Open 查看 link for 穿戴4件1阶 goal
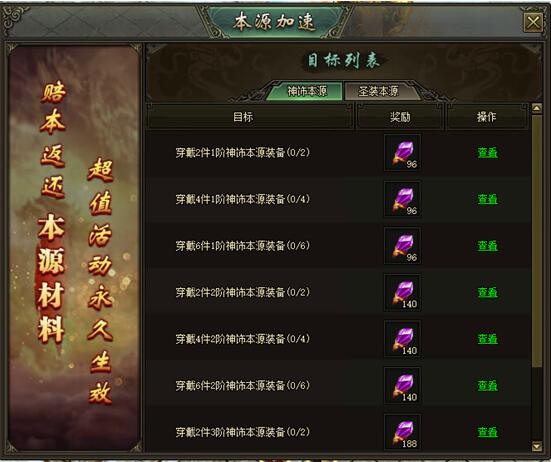The image size is (551, 462). 487,199
